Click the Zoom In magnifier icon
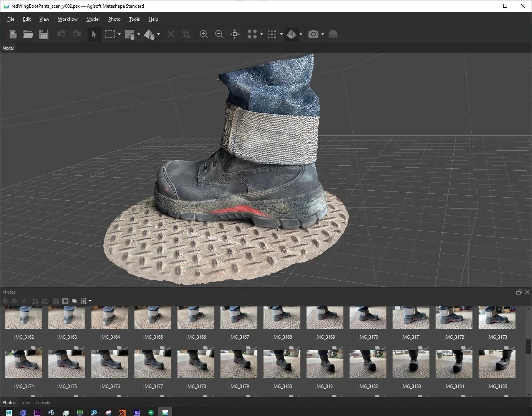Viewport: 532px width, 416px height. [204, 34]
